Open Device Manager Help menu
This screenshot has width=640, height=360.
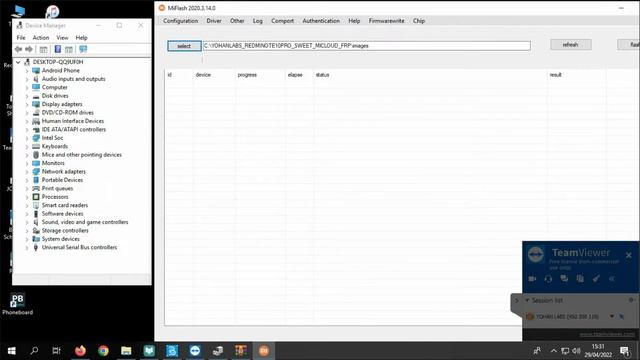[82, 38]
